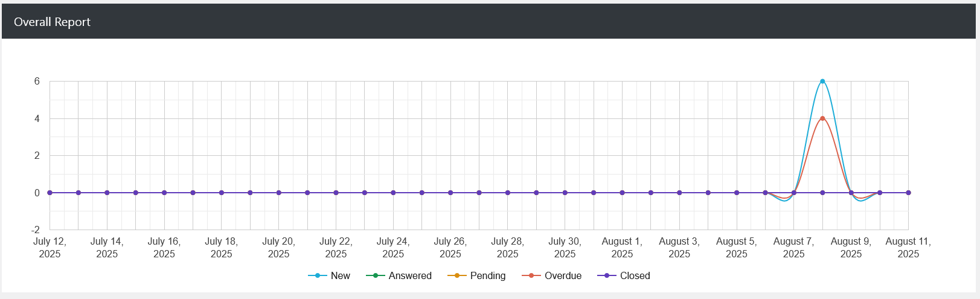Select the data point at July 16, 2025
The height and width of the screenshot is (299, 980).
(164, 193)
